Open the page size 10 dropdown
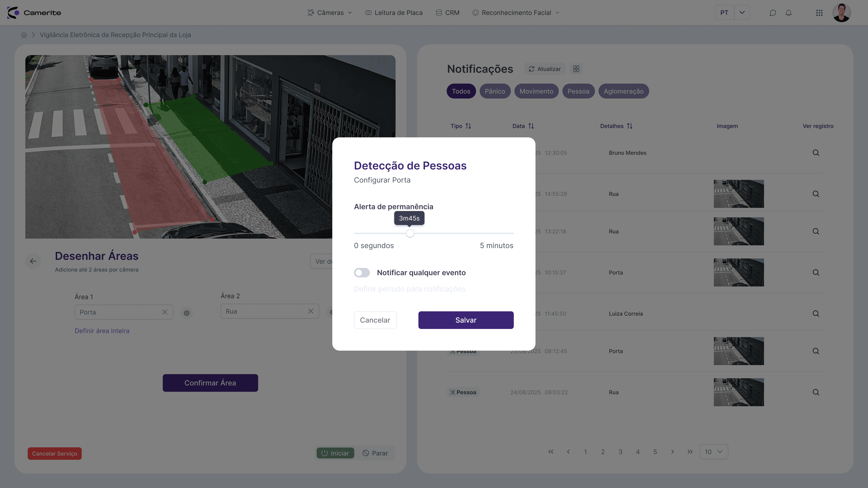The height and width of the screenshot is (488, 868). 713,452
